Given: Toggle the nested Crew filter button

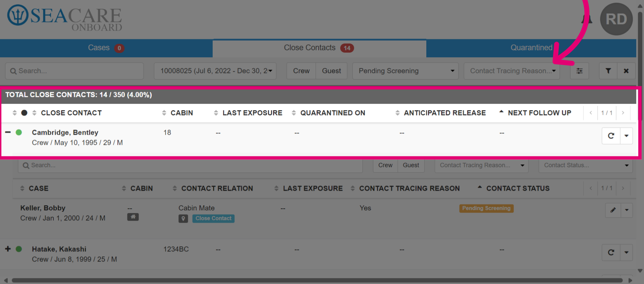Looking at the screenshot, I should tap(385, 165).
